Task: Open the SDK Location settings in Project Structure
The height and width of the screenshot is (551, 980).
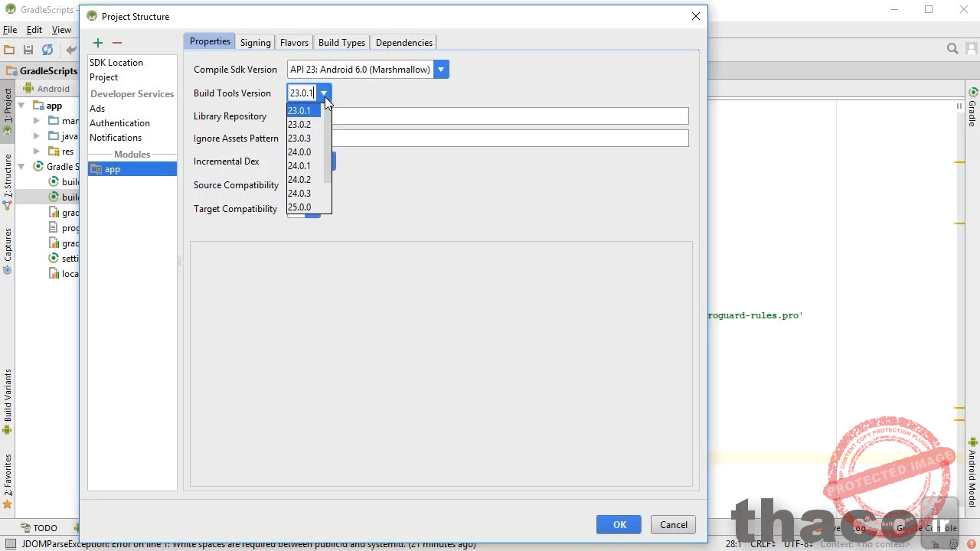Action: point(116,62)
